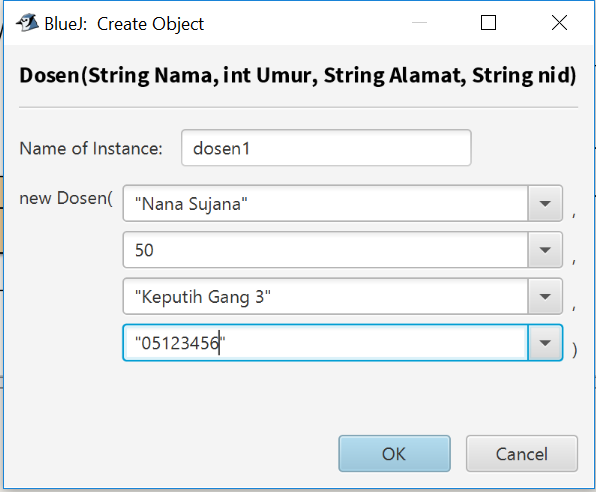Click the "new Dosen(" label text
This screenshot has width=596, height=492.
66,198
